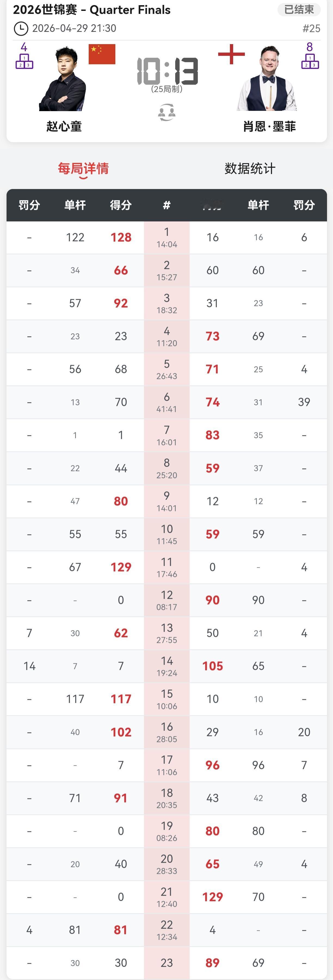333x980 pixels.
Task: Tap the 10:13 match score
Action: [x=167, y=71]
